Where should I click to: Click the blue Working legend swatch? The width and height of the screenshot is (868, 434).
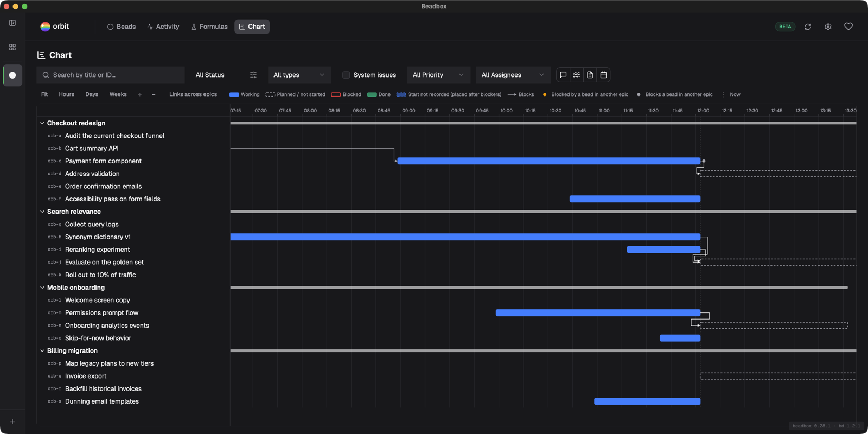click(234, 94)
